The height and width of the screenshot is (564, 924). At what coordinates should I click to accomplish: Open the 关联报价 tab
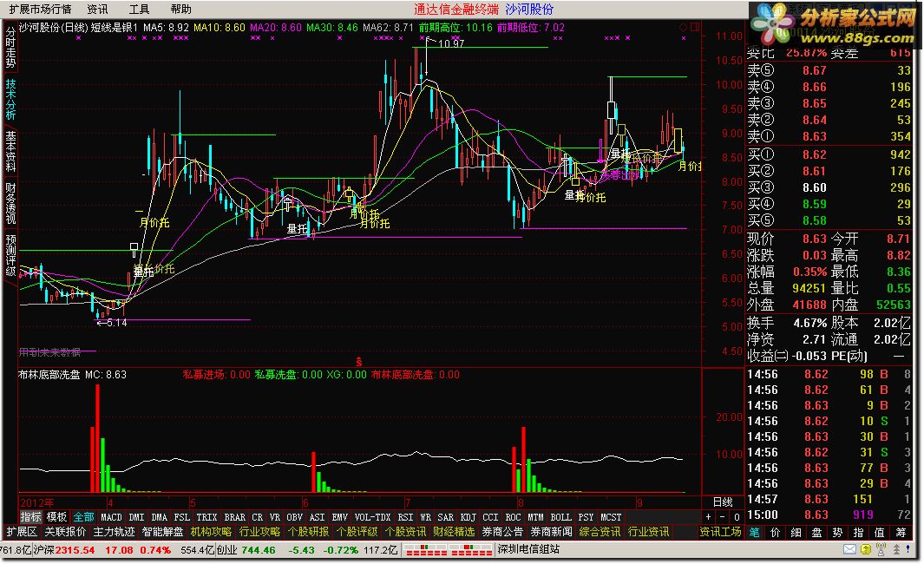(x=65, y=532)
